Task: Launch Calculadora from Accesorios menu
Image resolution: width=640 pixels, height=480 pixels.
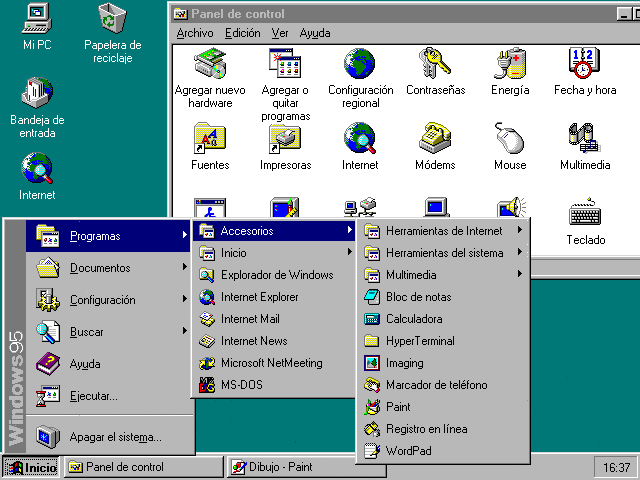Action: click(443, 319)
